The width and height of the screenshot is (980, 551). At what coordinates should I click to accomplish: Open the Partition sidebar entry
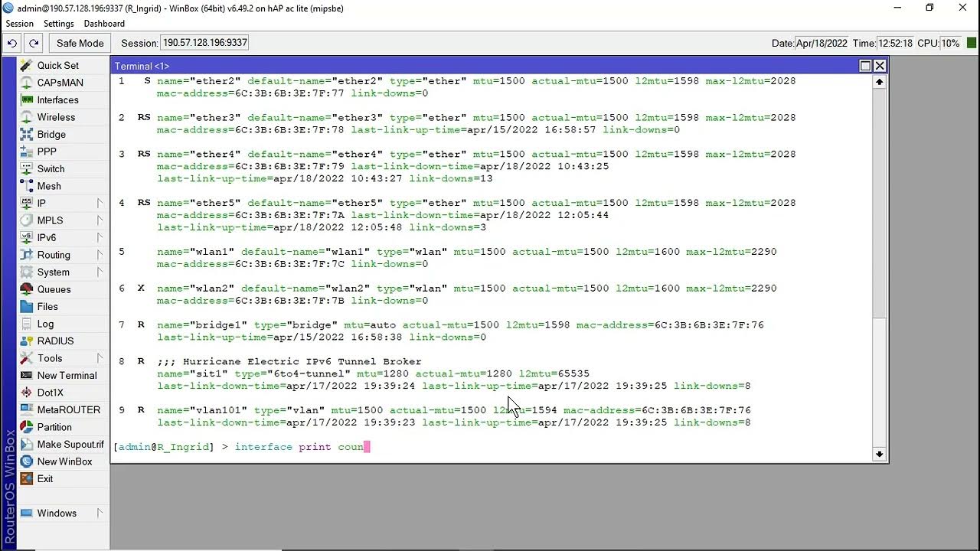pyautogui.click(x=54, y=427)
